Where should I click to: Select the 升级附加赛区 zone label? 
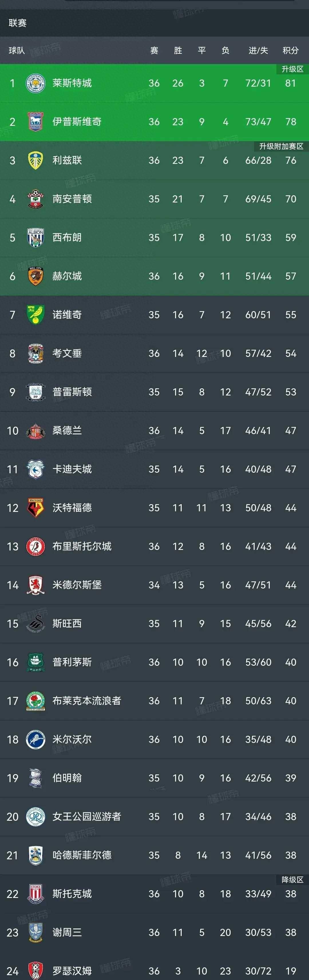tap(281, 146)
